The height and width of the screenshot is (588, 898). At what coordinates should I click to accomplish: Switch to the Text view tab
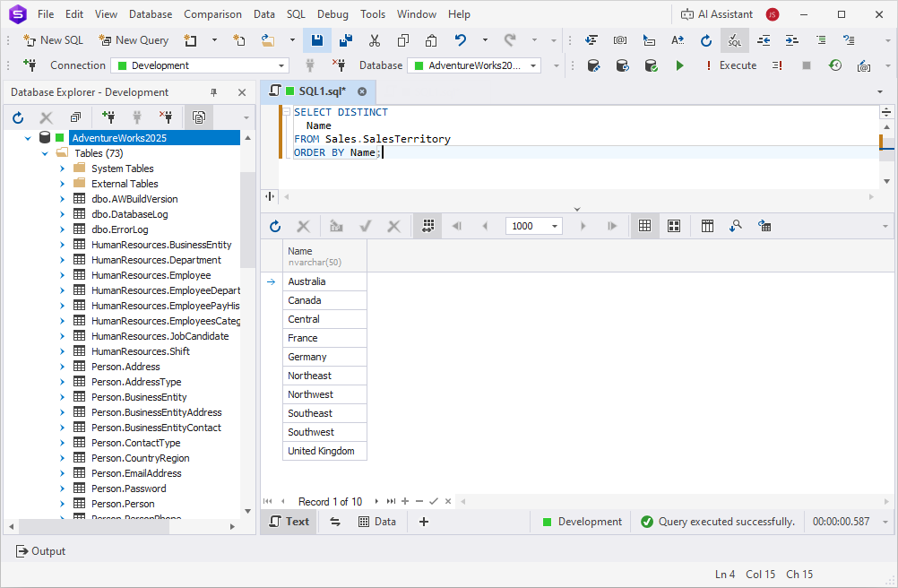[x=289, y=522]
